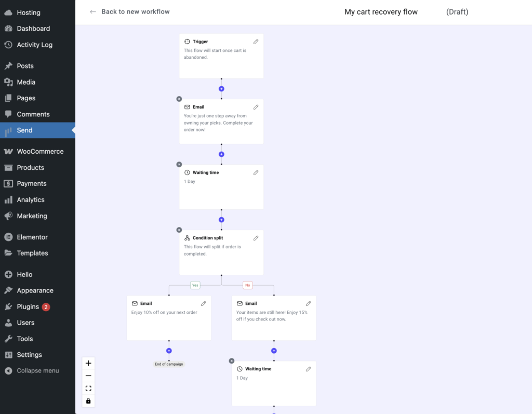Remove the lower Waiting time step
Screen dimensions: 532x414
(231, 360)
